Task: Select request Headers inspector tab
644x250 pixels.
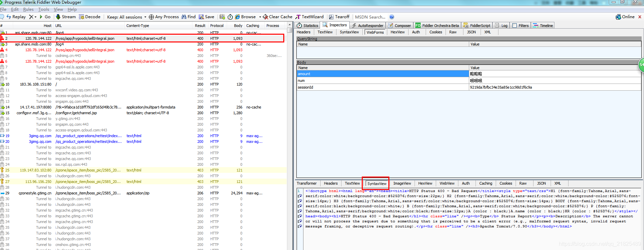Action: pyautogui.click(x=303, y=32)
